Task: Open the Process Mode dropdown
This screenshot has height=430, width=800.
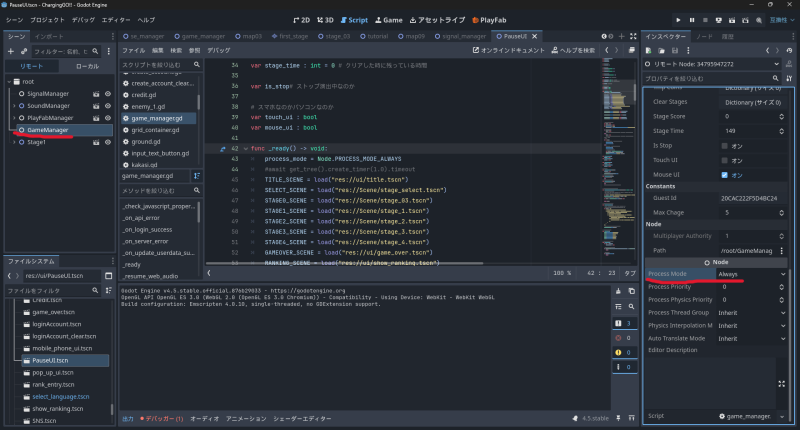Action: [751, 273]
